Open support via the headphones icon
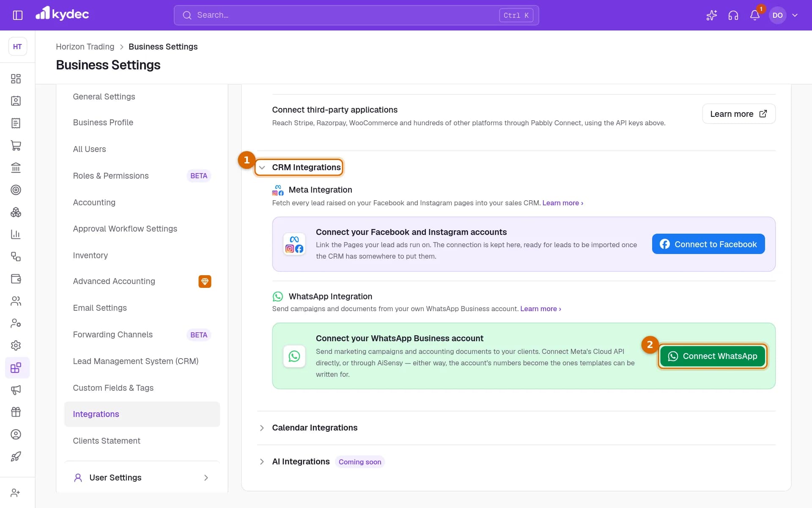This screenshot has height=508, width=812. pos(733,15)
